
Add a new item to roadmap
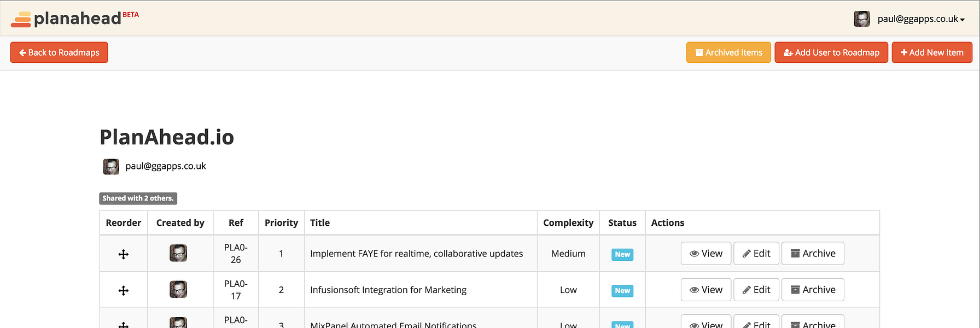tap(932, 52)
